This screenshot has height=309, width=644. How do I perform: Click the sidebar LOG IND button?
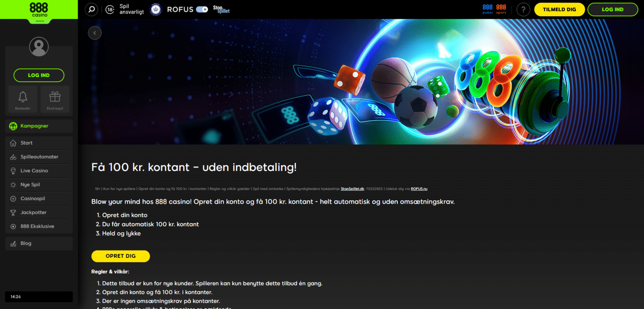coord(39,75)
